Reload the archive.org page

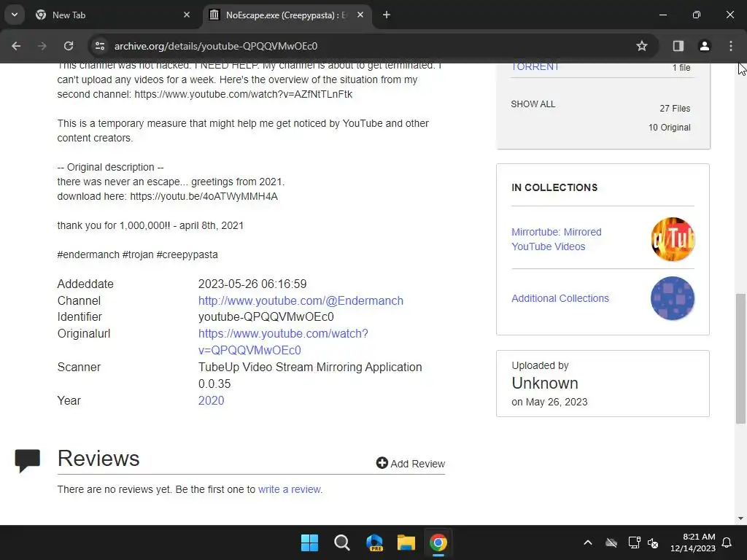point(69,46)
